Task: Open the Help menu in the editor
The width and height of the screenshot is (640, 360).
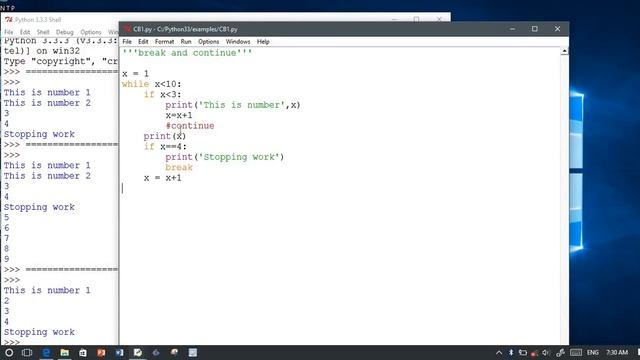Action: tap(263, 42)
